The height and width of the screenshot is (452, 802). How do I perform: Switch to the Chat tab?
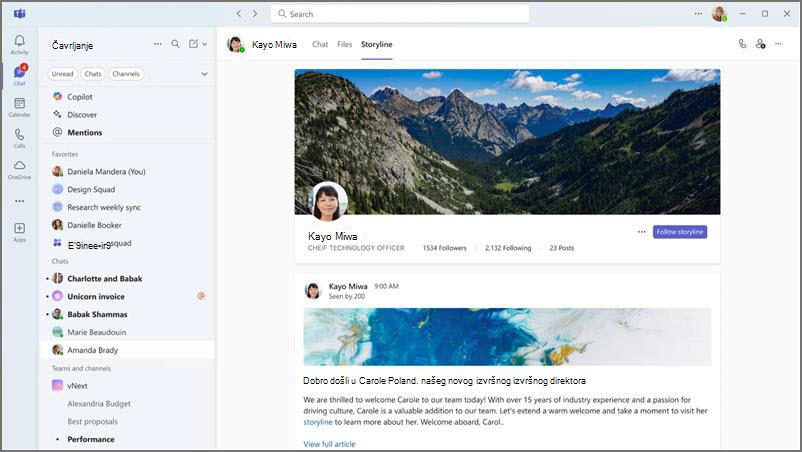(x=320, y=44)
